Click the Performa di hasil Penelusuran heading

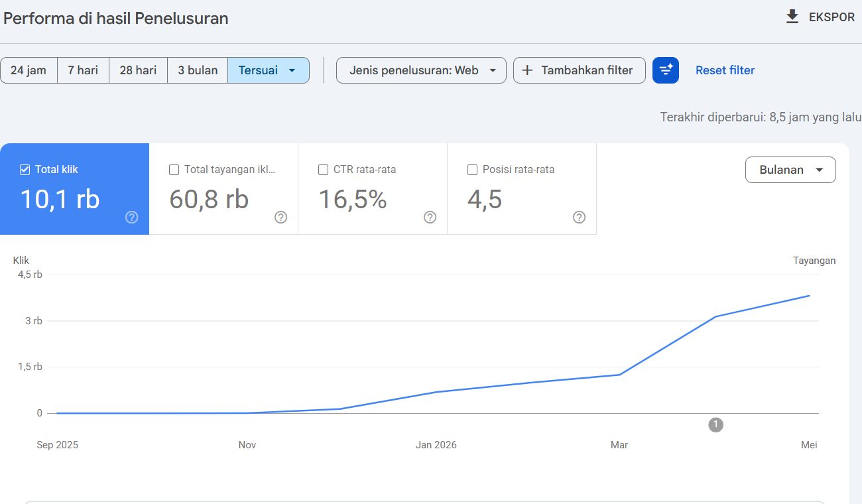pyautogui.click(x=116, y=18)
